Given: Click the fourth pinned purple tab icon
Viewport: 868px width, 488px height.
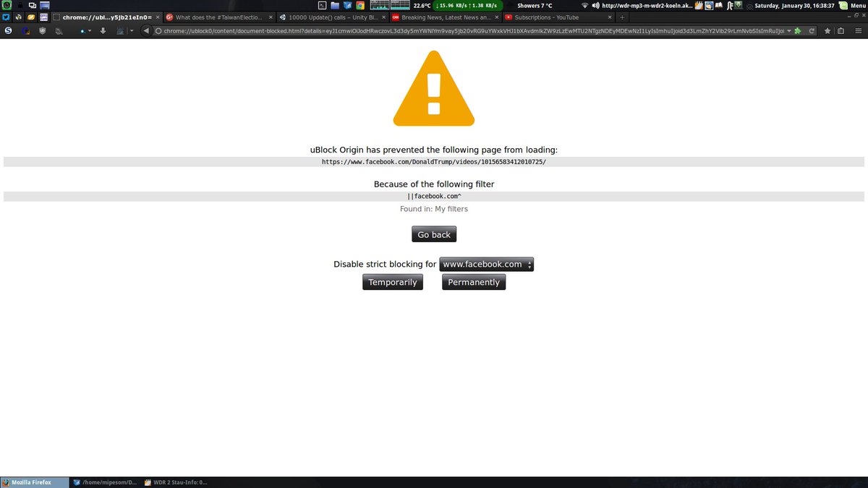Looking at the screenshot, I should (43, 17).
